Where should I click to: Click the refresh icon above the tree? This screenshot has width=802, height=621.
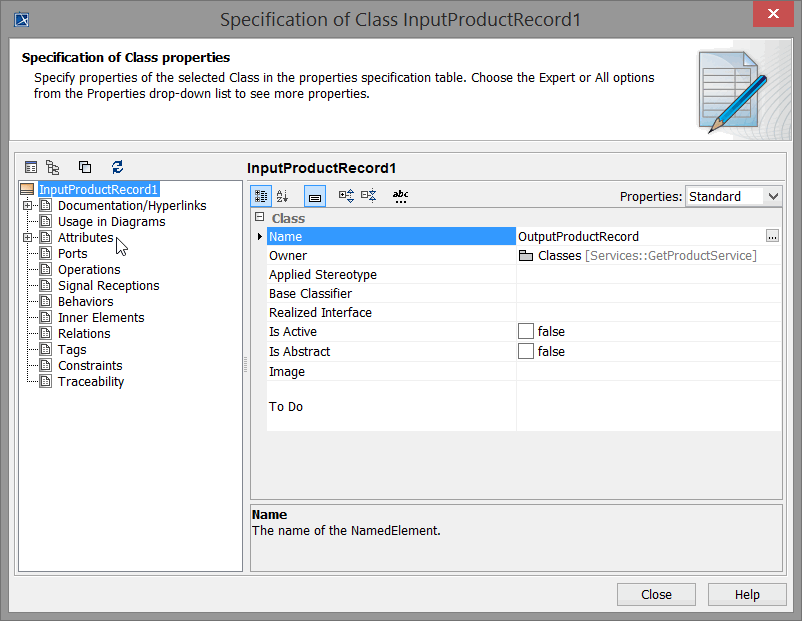[x=117, y=167]
